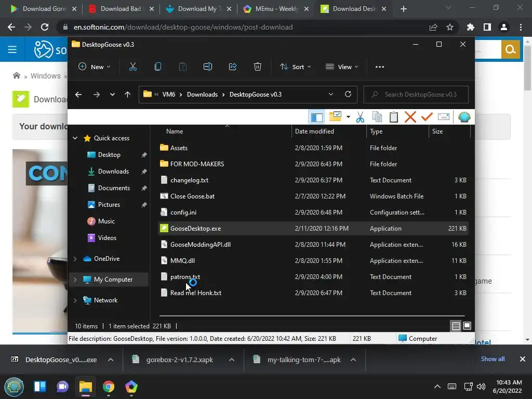Go up one folder level
This screenshot has width=532, height=399.
point(128,95)
